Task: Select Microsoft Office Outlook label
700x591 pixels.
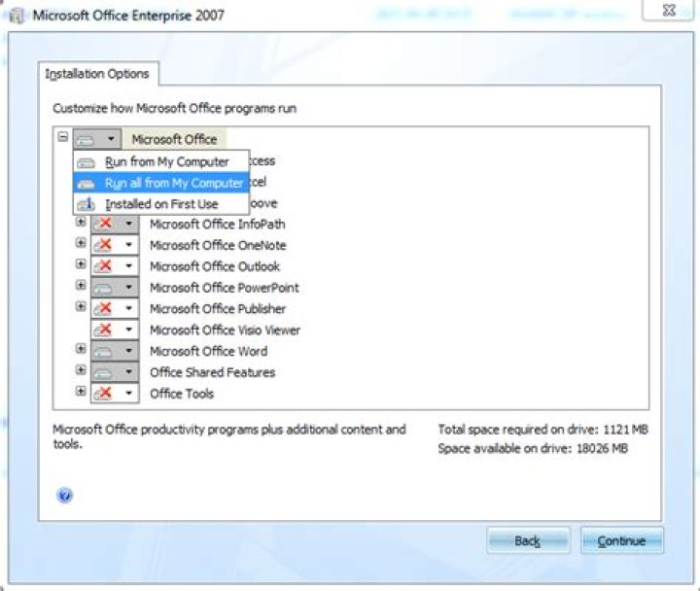Action: coord(215,266)
